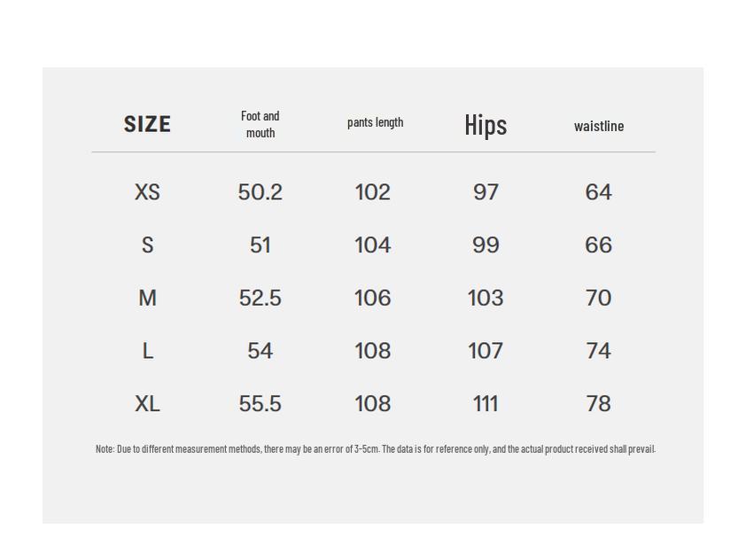Viewport: 746px width, 560px height.
Task: Click the 'Foot and mouth' column header
Action: 260,124
